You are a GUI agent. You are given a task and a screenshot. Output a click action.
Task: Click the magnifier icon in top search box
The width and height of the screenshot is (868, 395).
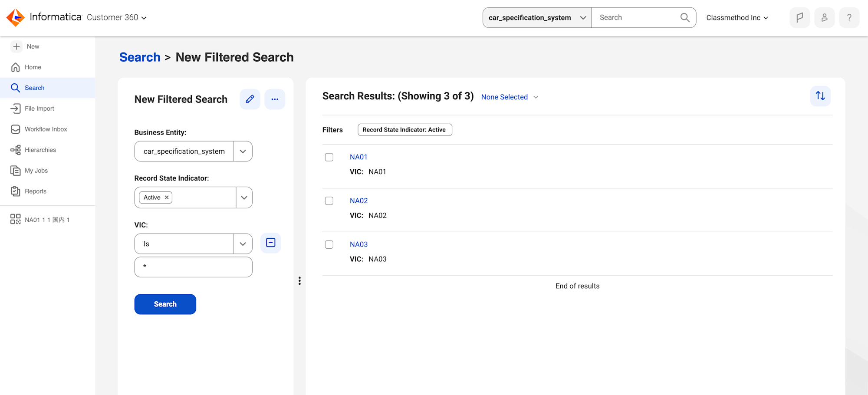click(685, 17)
